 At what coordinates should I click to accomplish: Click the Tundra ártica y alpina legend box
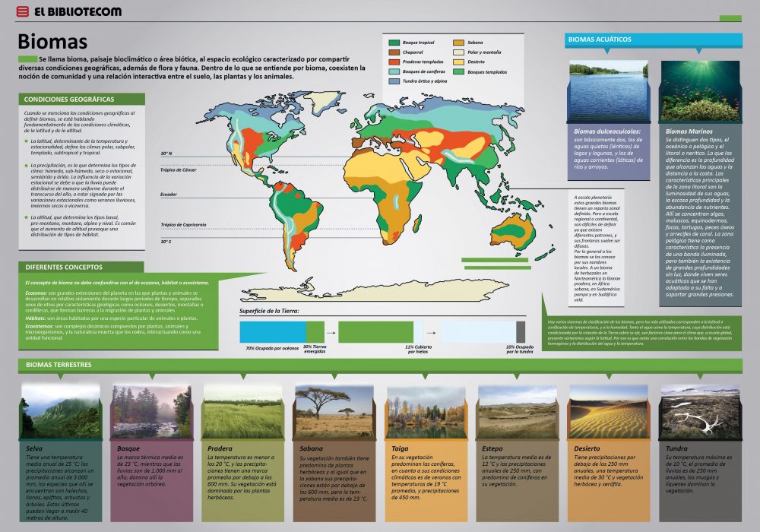coord(394,81)
